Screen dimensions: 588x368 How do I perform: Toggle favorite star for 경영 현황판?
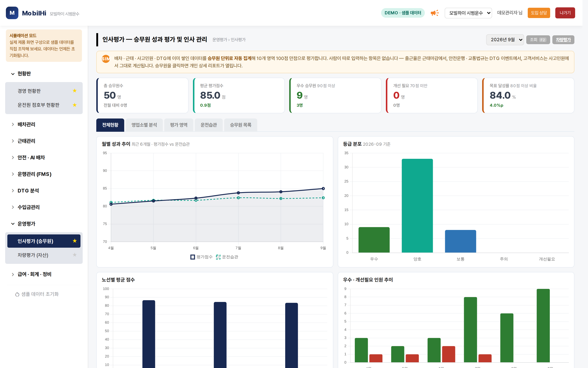coord(75,91)
